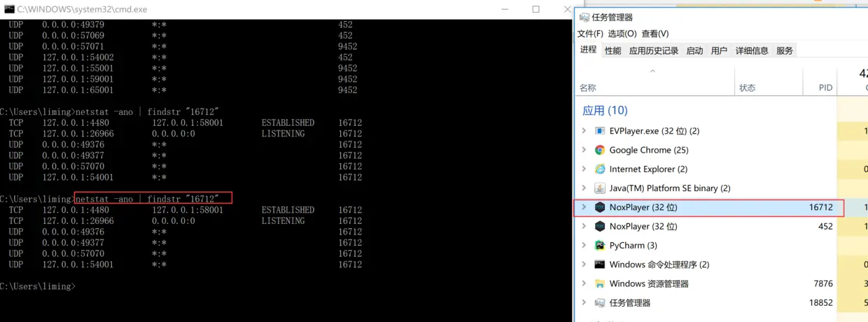Open the 文件(F) menu
Image resolution: width=868 pixels, height=322 pixels.
pos(590,34)
